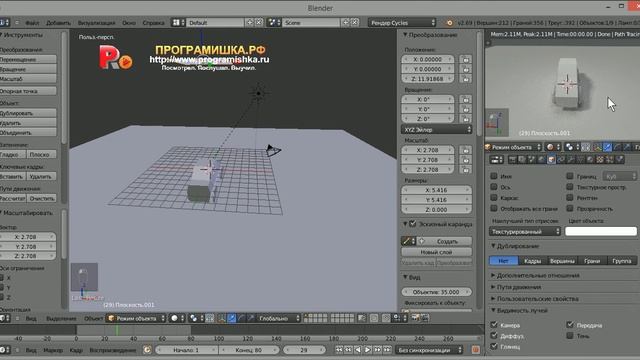Open the Physics properties tab icon
Viewport: 640px width, 360px height.
pyautogui.click(x=619, y=159)
